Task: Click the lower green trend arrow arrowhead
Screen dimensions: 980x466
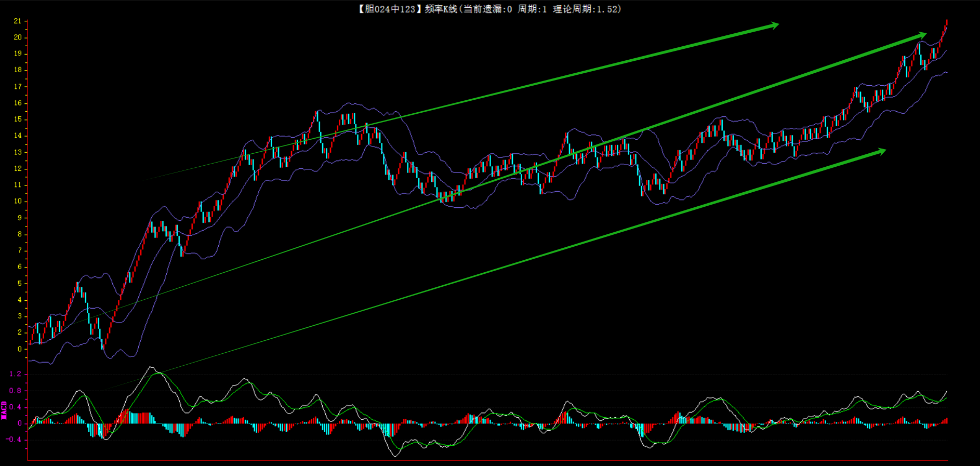Action: tap(881, 151)
